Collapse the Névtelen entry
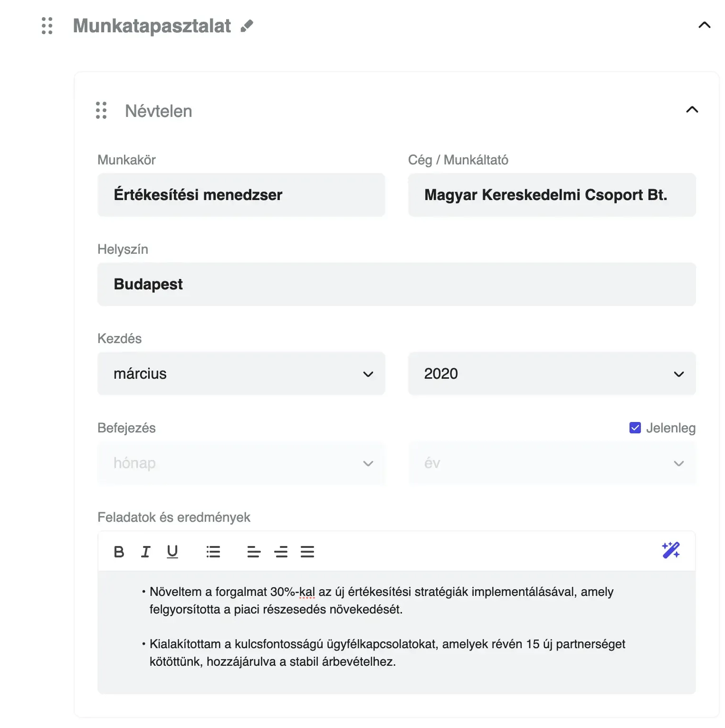This screenshot has height=728, width=725. 692,110
